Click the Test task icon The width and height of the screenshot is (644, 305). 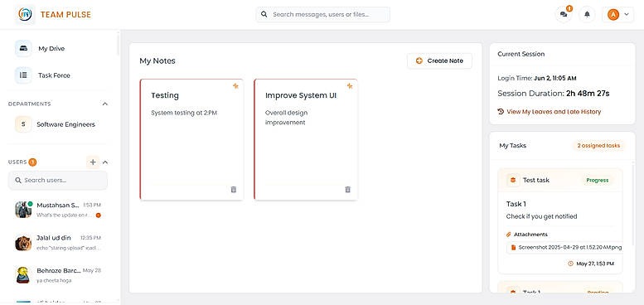click(512, 180)
